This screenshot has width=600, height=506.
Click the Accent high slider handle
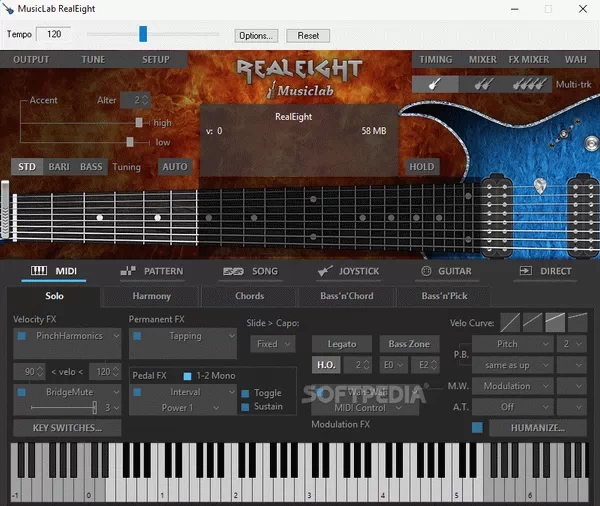pyautogui.click(x=139, y=122)
